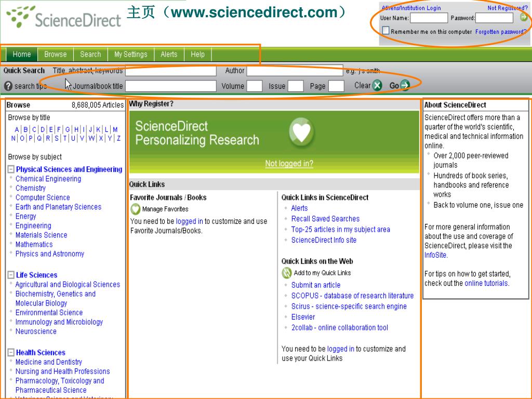The height and width of the screenshot is (399, 532).
Task: Click the Elsevier link
Action: coord(303,317)
